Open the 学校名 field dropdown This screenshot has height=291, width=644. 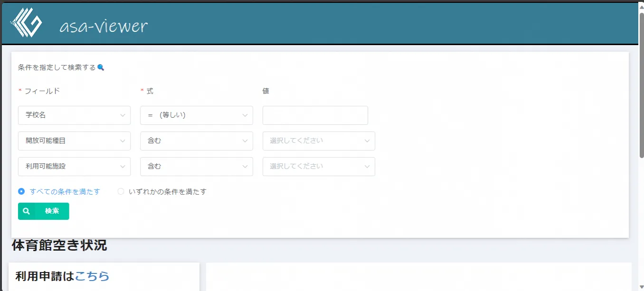pyautogui.click(x=74, y=115)
